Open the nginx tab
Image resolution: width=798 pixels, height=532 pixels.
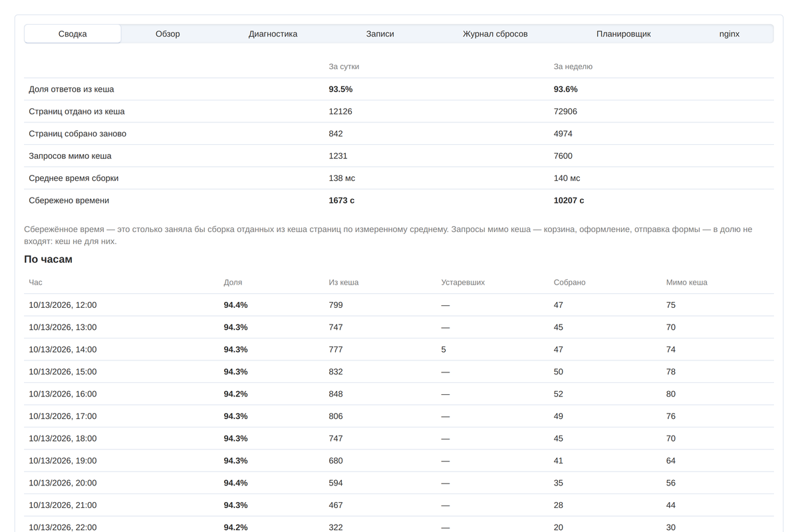click(x=730, y=34)
